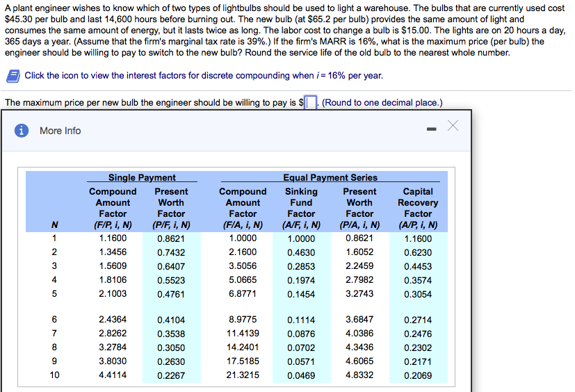Click the (P/A, i, N) column heading
Screen dimensions: 575x392
359,224
